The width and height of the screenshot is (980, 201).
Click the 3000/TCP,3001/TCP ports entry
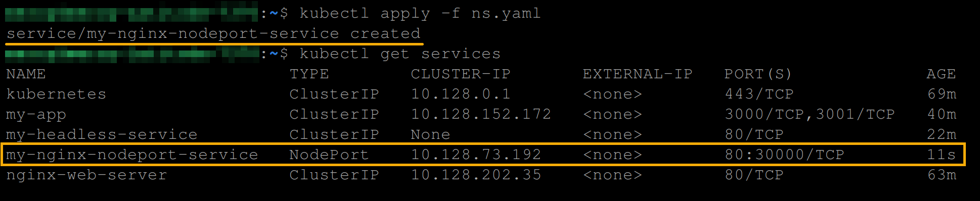pyautogui.click(x=810, y=115)
